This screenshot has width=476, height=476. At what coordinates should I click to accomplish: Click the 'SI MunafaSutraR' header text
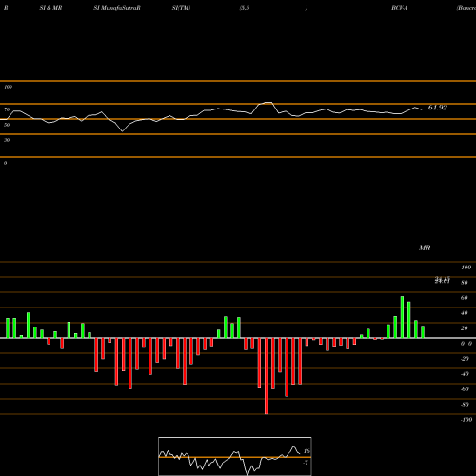117,8
